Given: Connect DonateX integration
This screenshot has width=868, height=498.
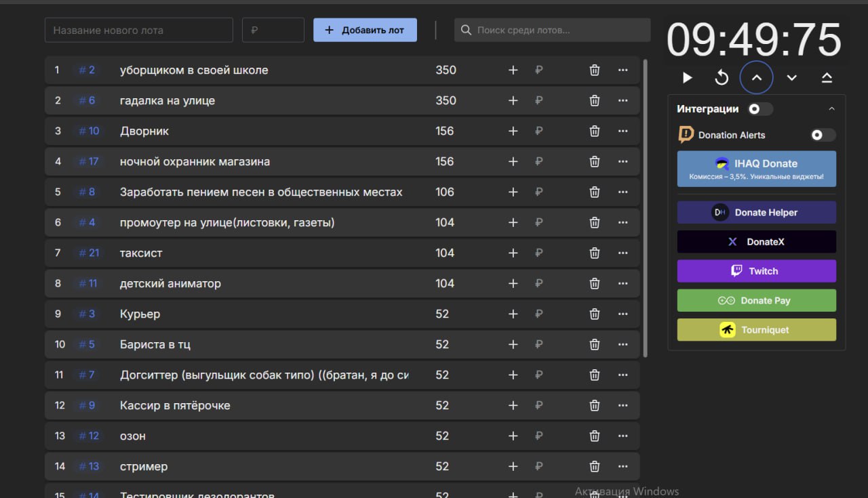Looking at the screenshot, I should click(x=757, y=242).
